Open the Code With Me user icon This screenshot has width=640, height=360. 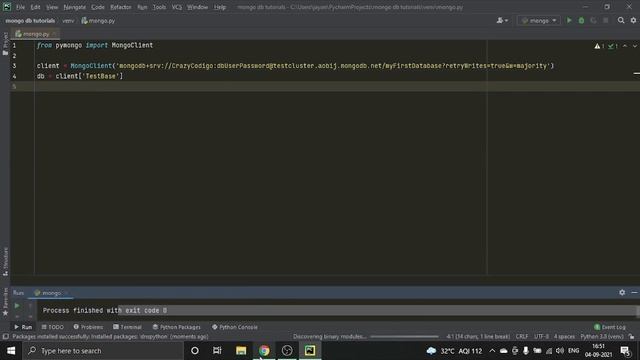[x=502, y=20]
